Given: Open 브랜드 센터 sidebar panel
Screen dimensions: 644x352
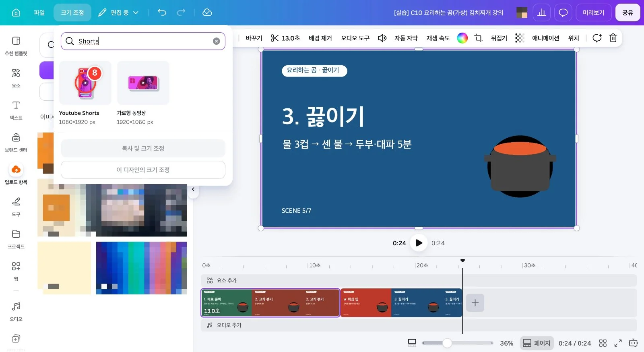Looking at the screenshot, I should tap(16, 143).
